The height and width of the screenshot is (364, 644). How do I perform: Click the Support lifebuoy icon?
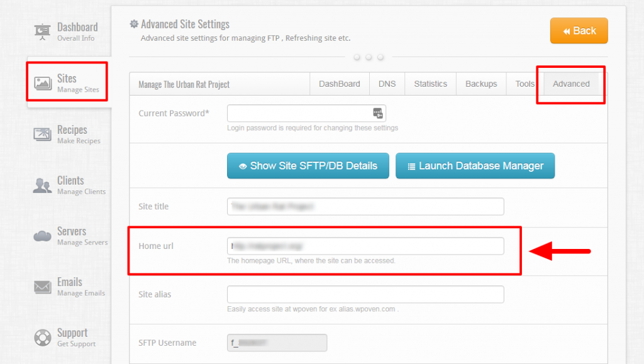click(x=42, y=338)
